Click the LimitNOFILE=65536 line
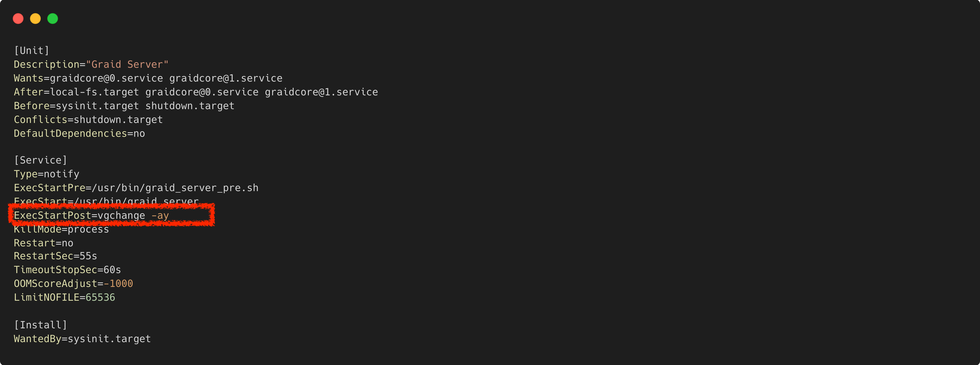 64,298
